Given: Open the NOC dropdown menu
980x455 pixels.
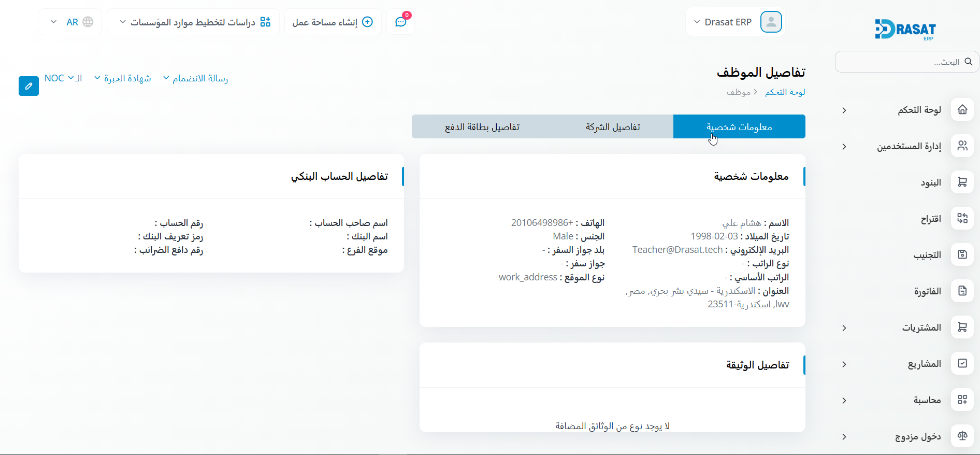Looking at the screenshot, I should pos(63,78).
